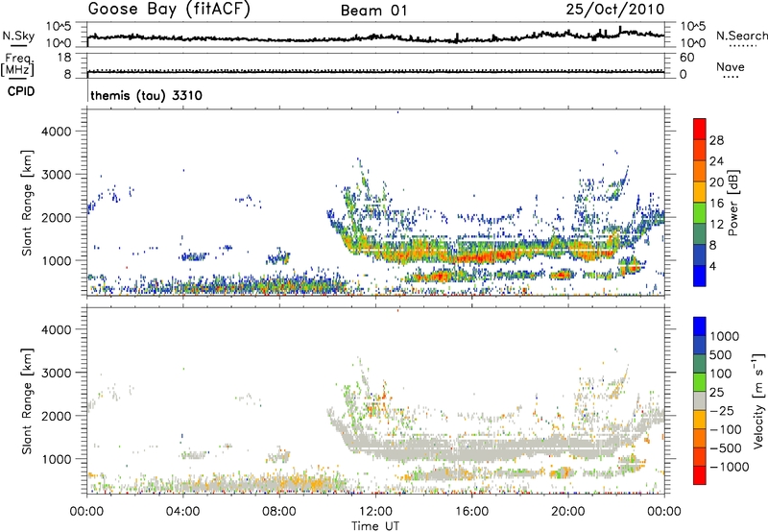Click the 'Goose Bay (fitACF)' title text
The height and width of the screenshot is (532, 768).
point(169,10)
